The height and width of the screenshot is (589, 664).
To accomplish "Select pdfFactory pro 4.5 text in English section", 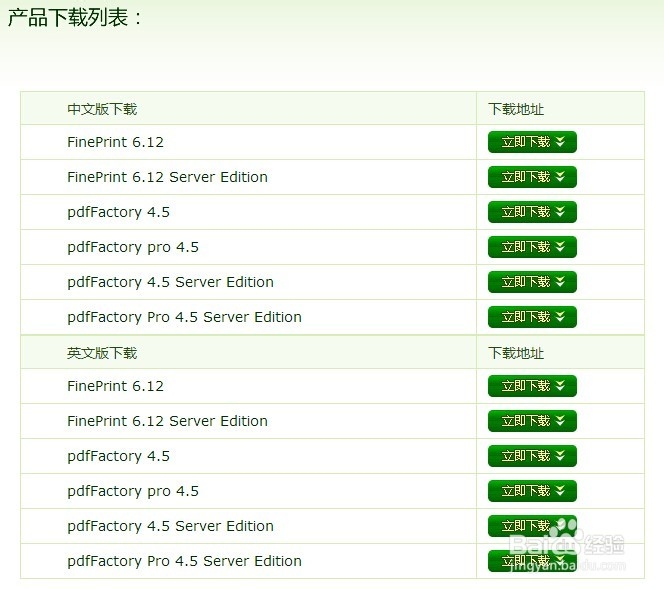I will pyautogui.click(x=133, y=491).
